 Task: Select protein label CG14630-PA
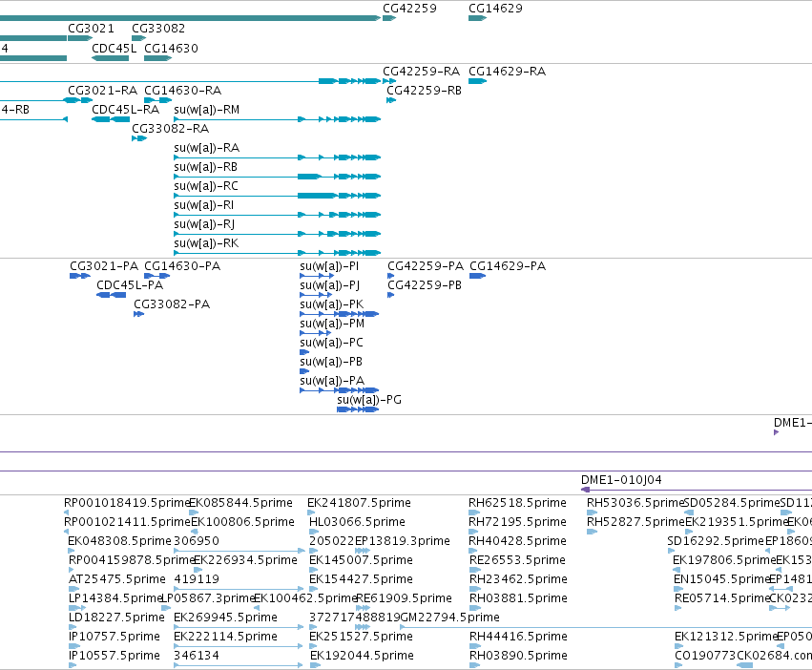pyautogui.click(x=182, y=266)
